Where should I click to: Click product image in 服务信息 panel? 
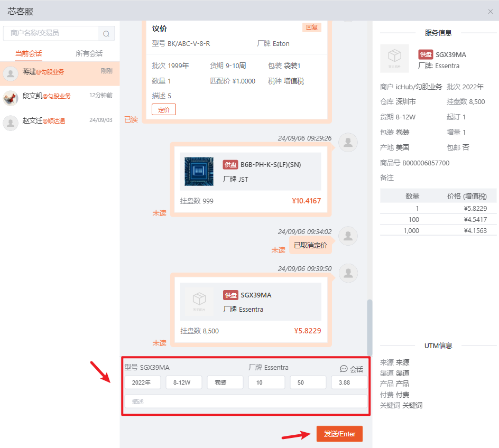point(394,59)
